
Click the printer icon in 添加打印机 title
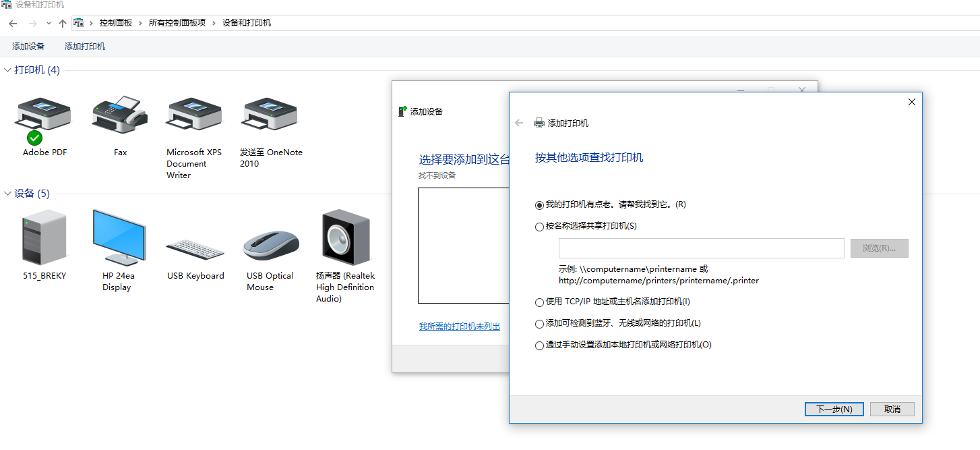coord(539,123)
